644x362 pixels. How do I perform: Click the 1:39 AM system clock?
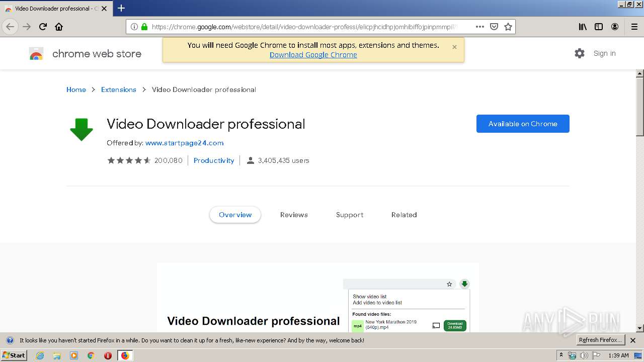(619, 355)
